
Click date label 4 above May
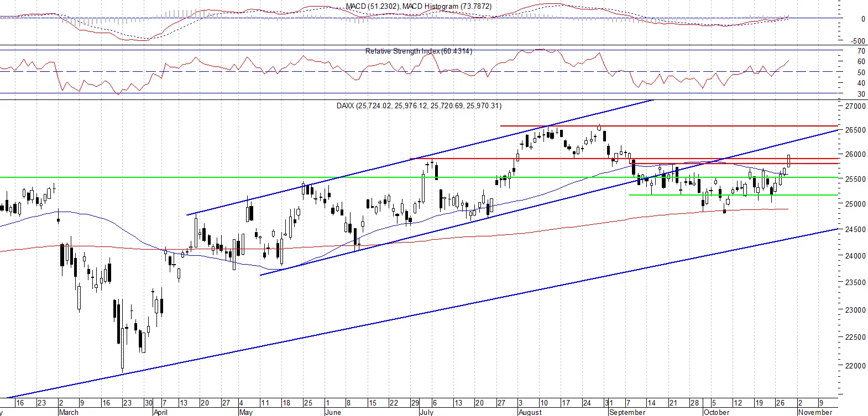click(241, 403)
